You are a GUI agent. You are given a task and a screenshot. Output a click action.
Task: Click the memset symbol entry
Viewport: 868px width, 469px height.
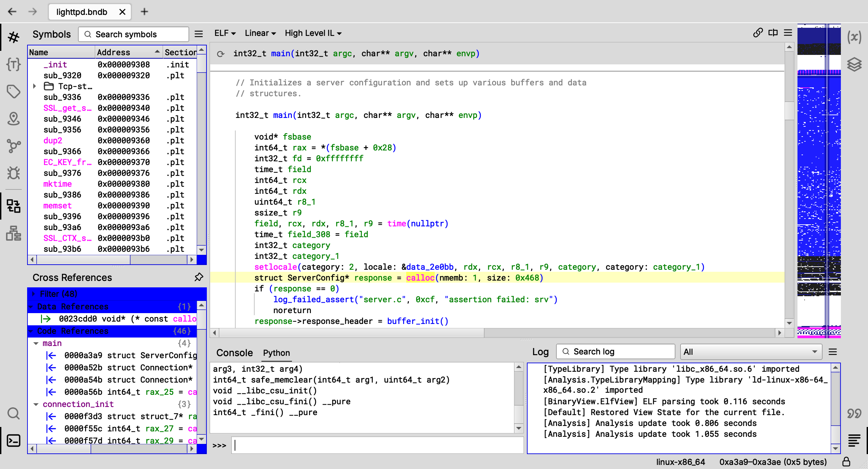point(58,205)
